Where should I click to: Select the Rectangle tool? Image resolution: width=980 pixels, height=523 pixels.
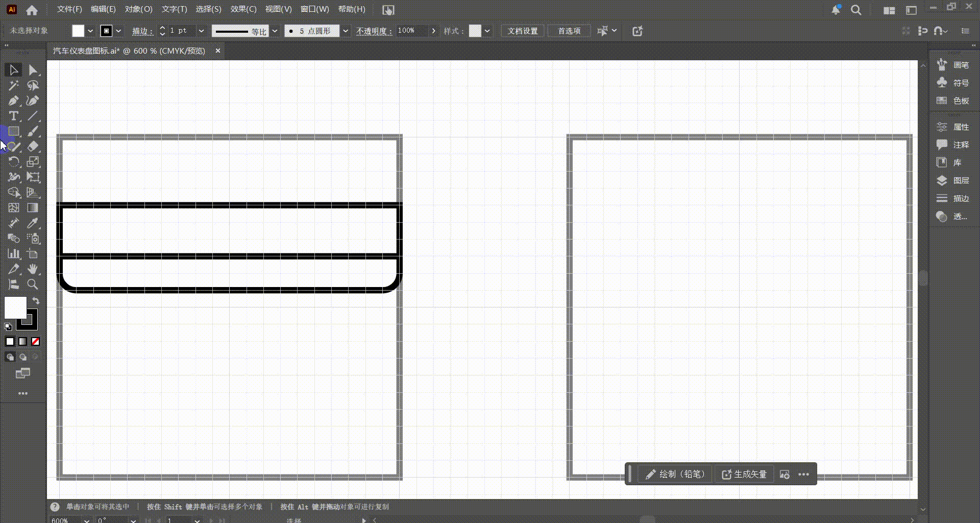click(13, 131)
